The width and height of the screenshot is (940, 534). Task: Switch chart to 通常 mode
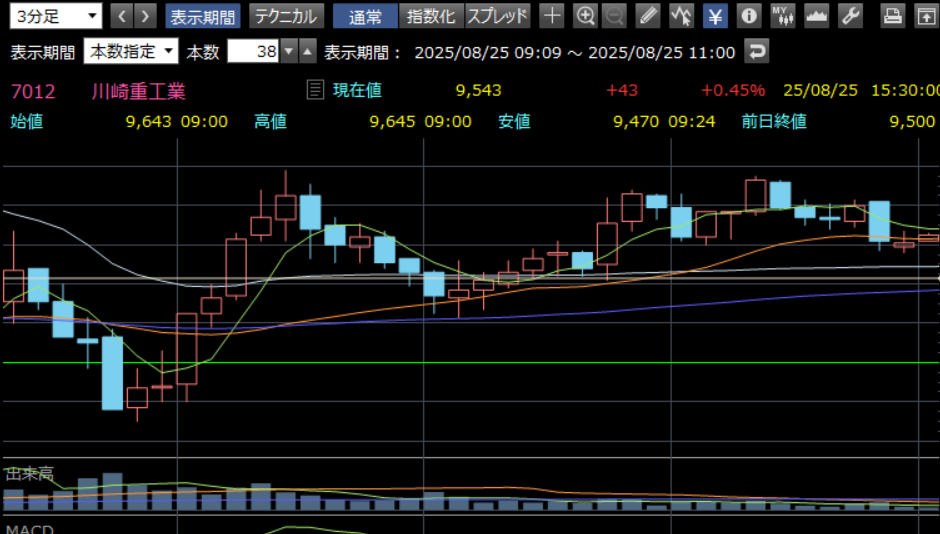[365, 16]
